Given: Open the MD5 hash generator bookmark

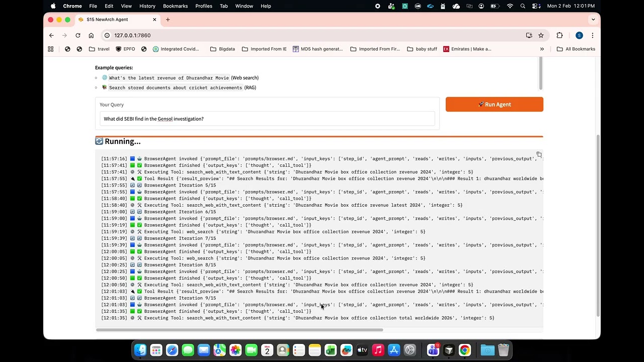Looking at the screenshot, I should (317, 49).
